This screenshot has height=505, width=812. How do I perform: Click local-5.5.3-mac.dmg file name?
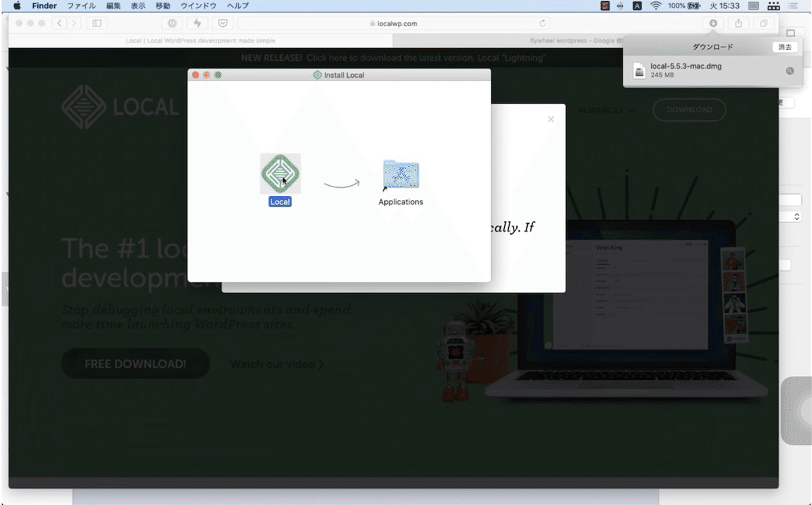click(685, 66)
